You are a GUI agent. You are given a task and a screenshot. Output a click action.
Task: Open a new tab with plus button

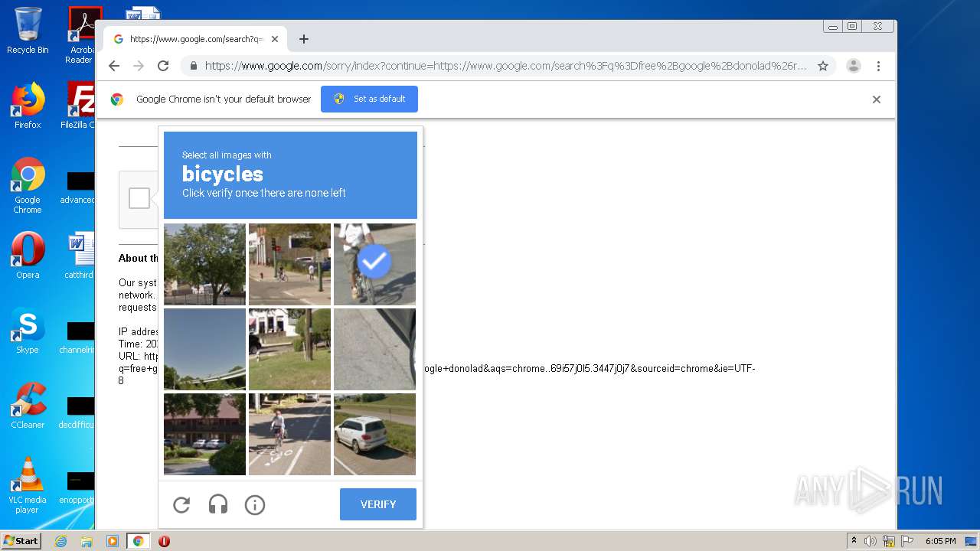[304, 39]
